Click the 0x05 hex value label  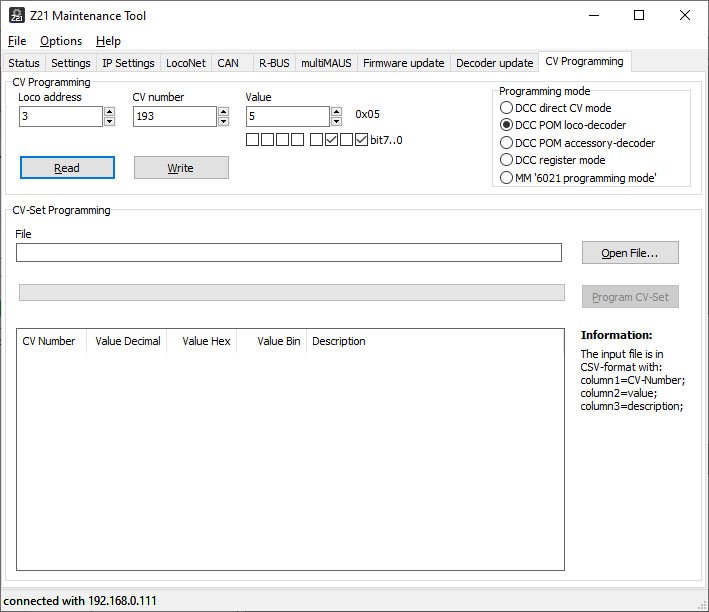pos(367,114)
